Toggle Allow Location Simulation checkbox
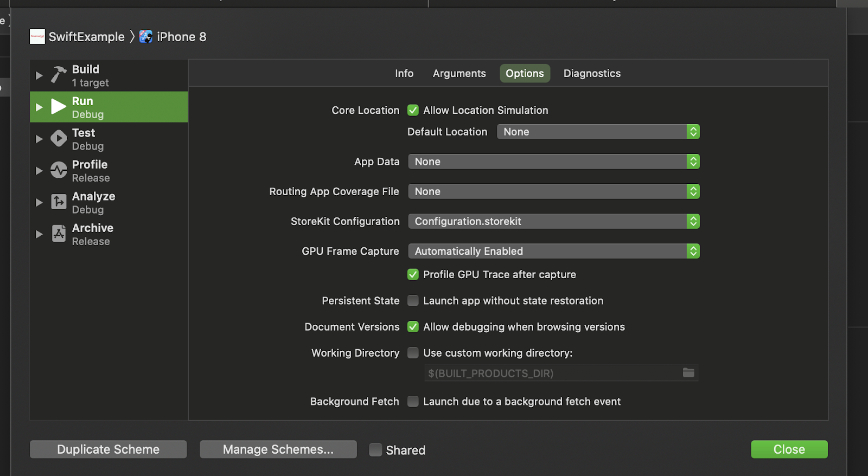The height and width of the screenshot is (476, 868). pyautogui.click(x=413, y=110)
